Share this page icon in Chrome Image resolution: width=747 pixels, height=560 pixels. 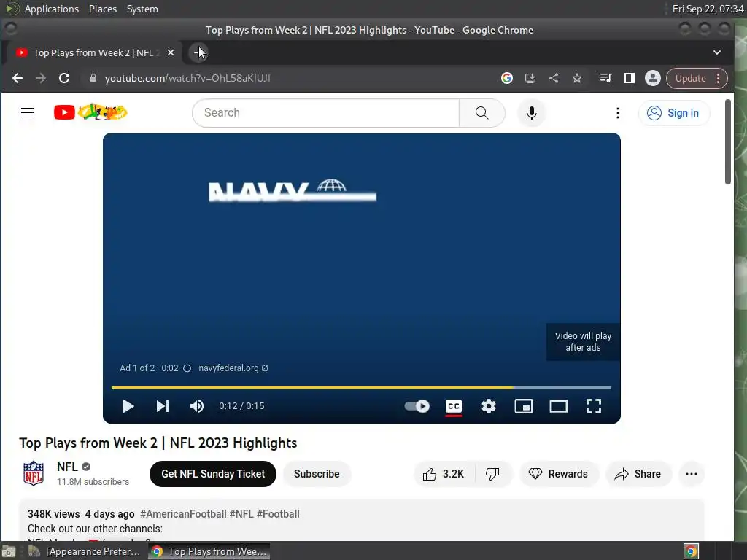pyautogui.click(x=554, y=78)
